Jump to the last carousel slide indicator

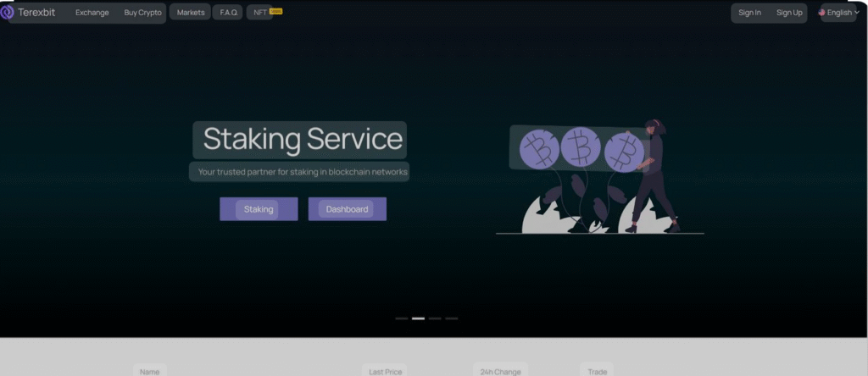click(452, 318)
